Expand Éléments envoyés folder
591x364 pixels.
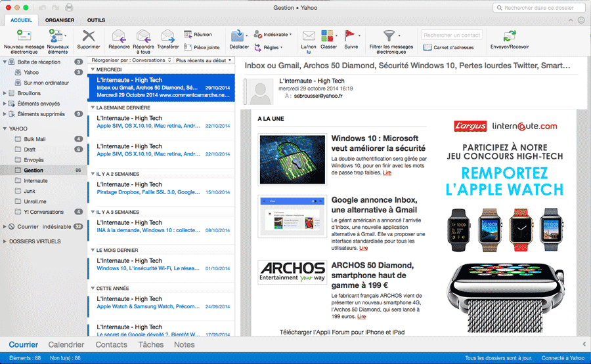(x=5, y=104)
